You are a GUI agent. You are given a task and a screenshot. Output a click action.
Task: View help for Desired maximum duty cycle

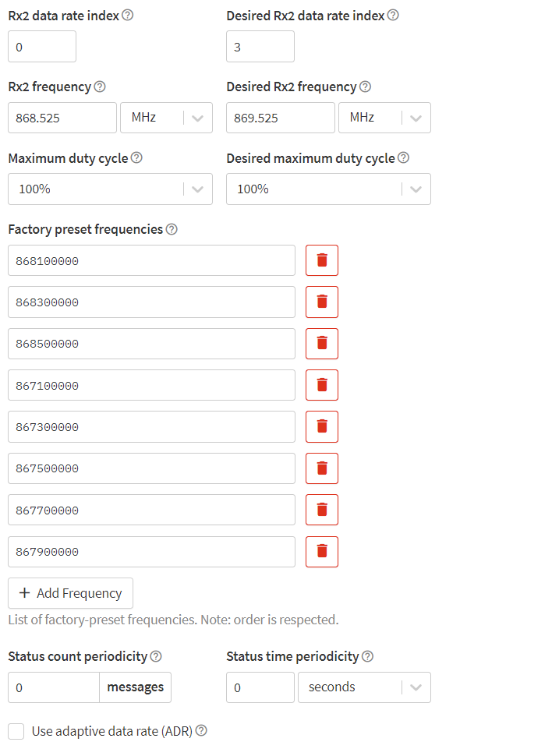(404, 157)
